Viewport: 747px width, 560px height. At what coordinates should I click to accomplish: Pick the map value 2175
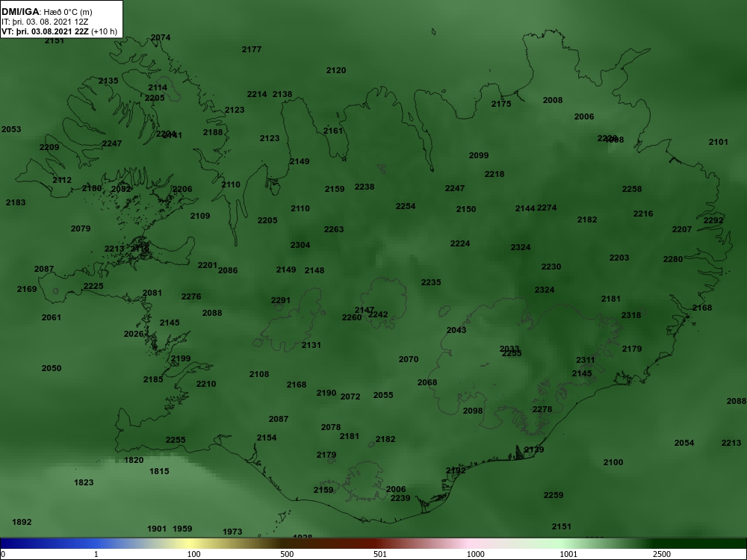501,105
